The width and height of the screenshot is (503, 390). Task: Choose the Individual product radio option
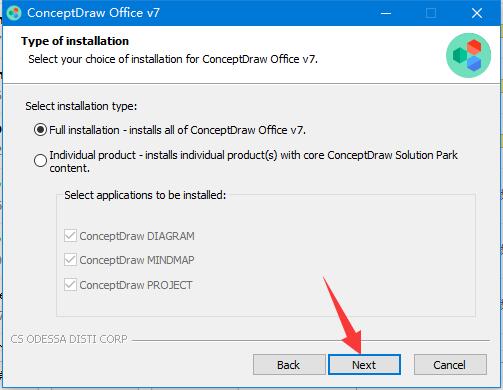pos(40,160)
